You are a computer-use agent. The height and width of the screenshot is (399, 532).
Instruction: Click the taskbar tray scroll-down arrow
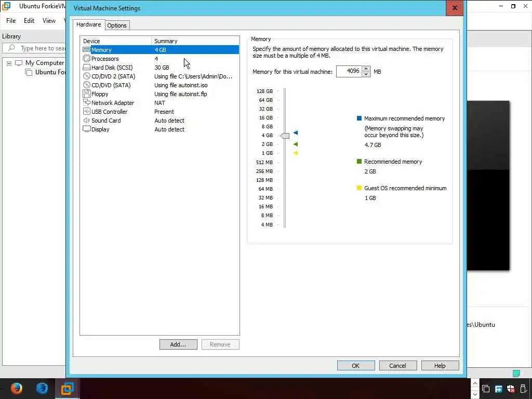pyautogui.click(x=475, y=394)
